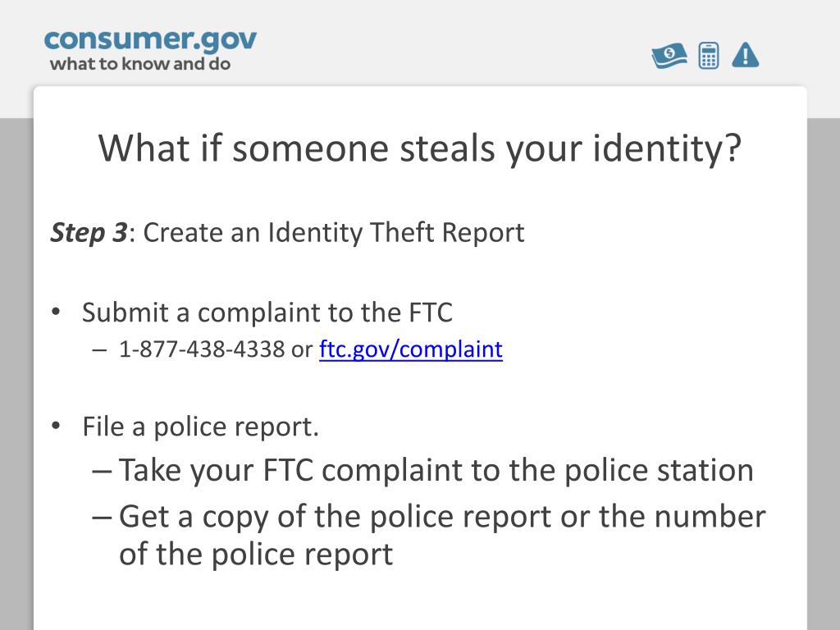Click the 'what to know and do' tagline
The width and height of the screenshot is (840, 630).
pos(139,64)
